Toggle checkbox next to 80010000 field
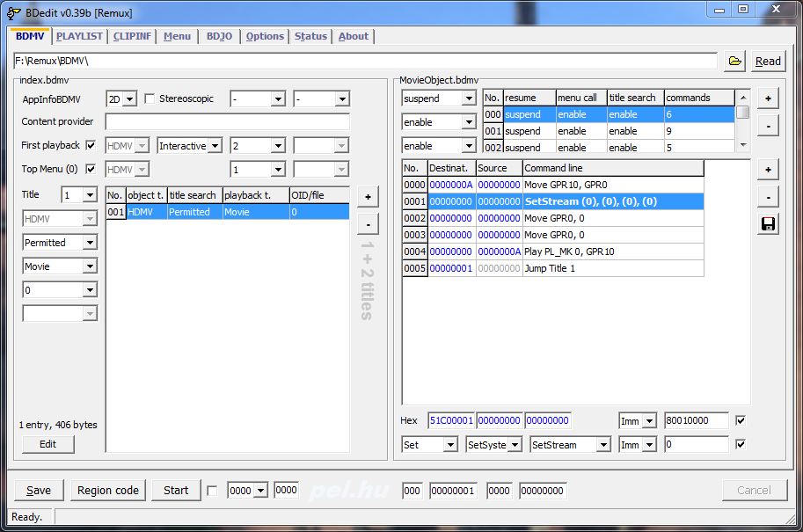The image size is (803, 532). click(x=741, y=420)
